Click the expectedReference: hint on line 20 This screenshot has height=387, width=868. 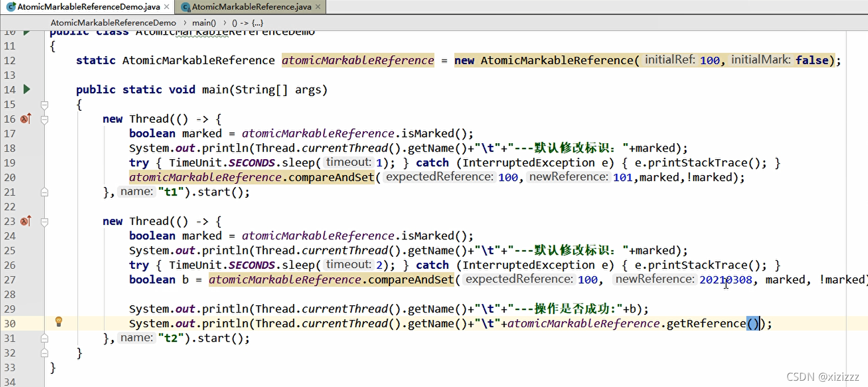pyautogui.click(x=439, y=177)
